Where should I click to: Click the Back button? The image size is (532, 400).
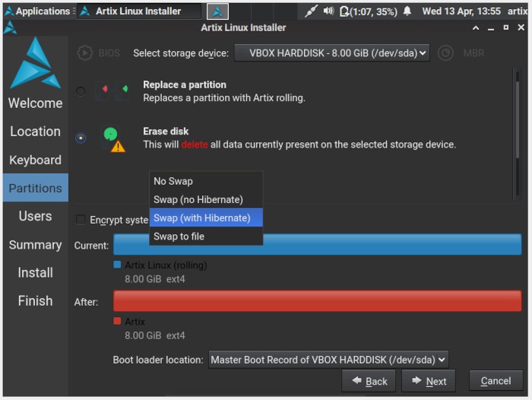[x=369, y=381]
